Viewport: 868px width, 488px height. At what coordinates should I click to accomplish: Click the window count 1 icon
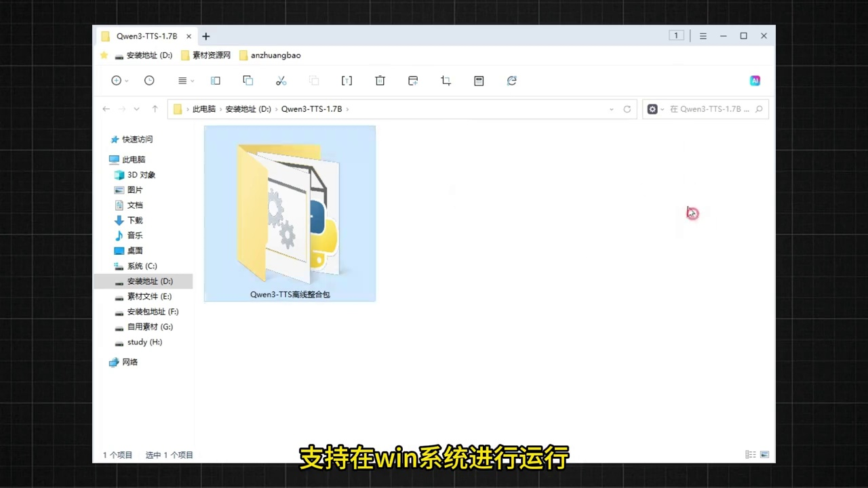coord(676,36)
